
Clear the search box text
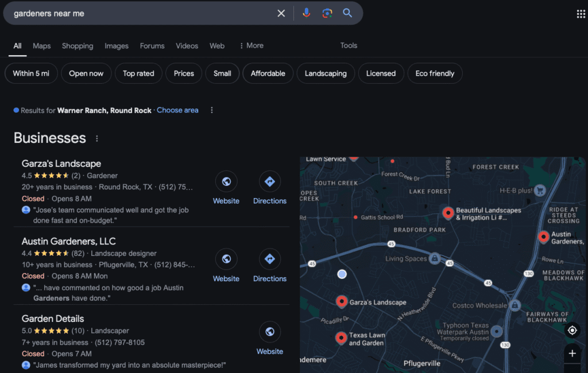point(281,13)
